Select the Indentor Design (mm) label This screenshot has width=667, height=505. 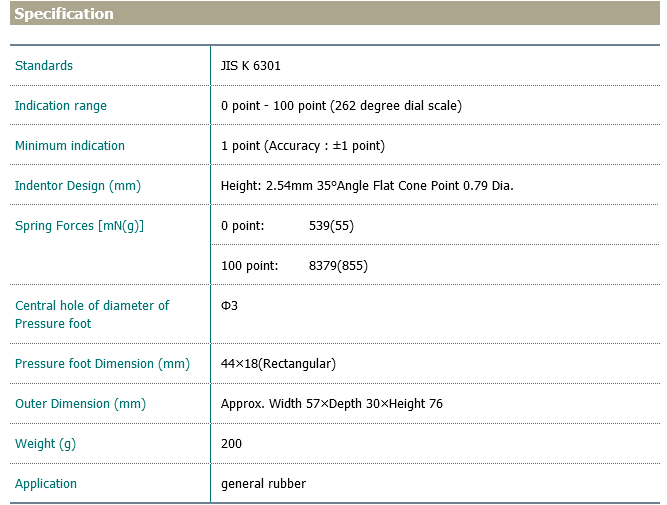[78, 186]
